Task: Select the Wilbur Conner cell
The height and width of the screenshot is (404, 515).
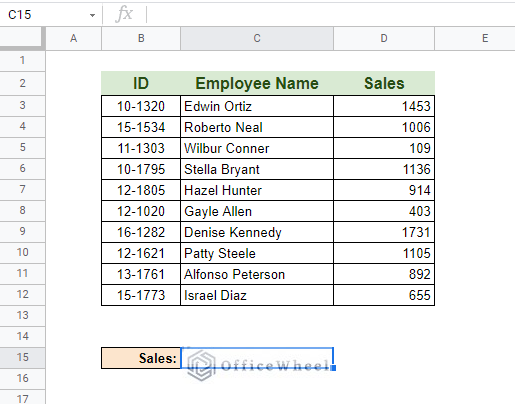Action: 257,148
